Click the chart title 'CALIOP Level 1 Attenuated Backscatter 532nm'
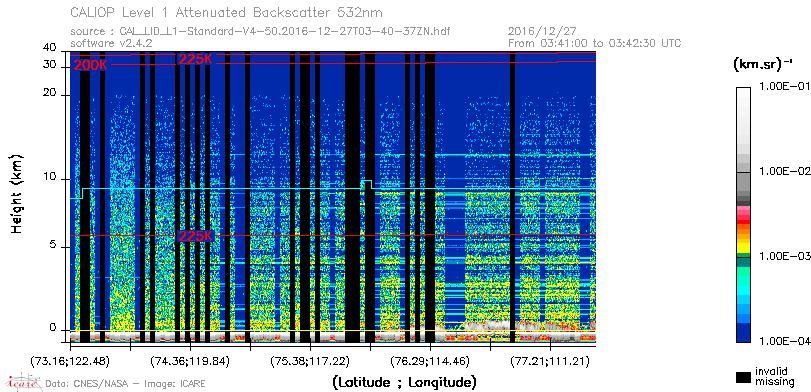The width and height of the screenshot is (811, 392). point(227,12)
